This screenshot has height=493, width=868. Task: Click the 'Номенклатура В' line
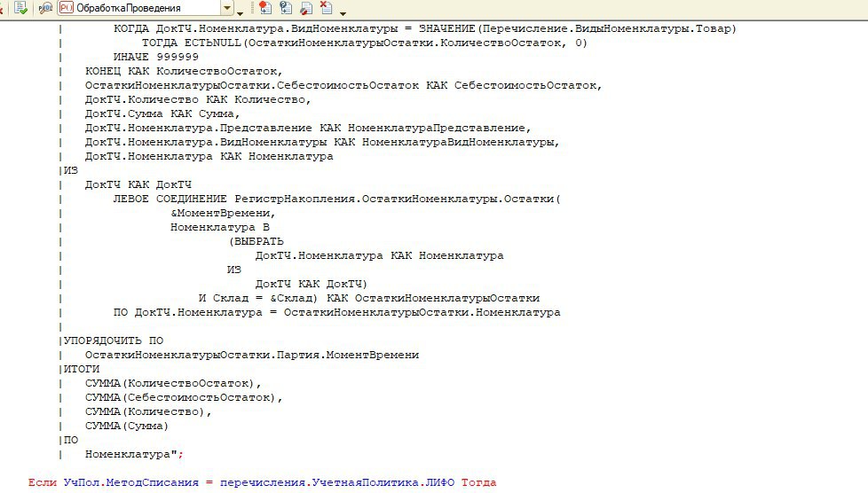(220, 227)
